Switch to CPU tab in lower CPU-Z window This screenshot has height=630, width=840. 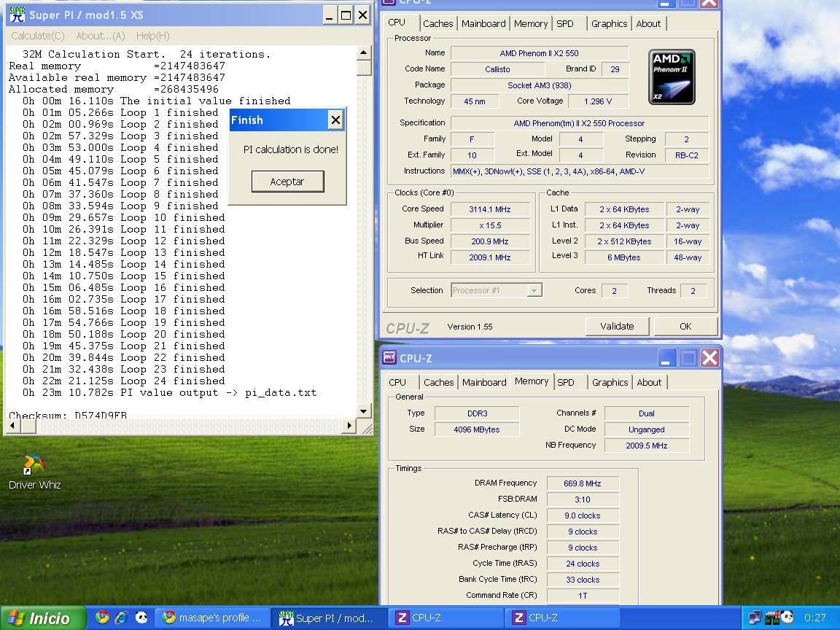tap(397, 383)
